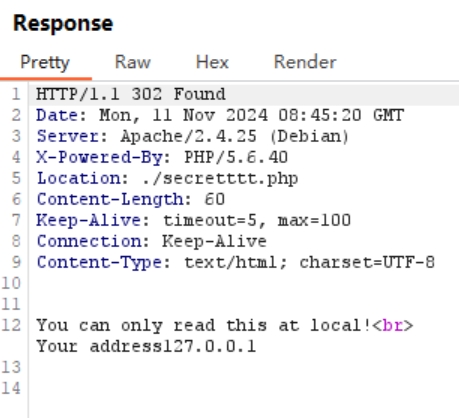Click the Response panel heading
The image size is (459, 418).
click(x=63, y=23)
